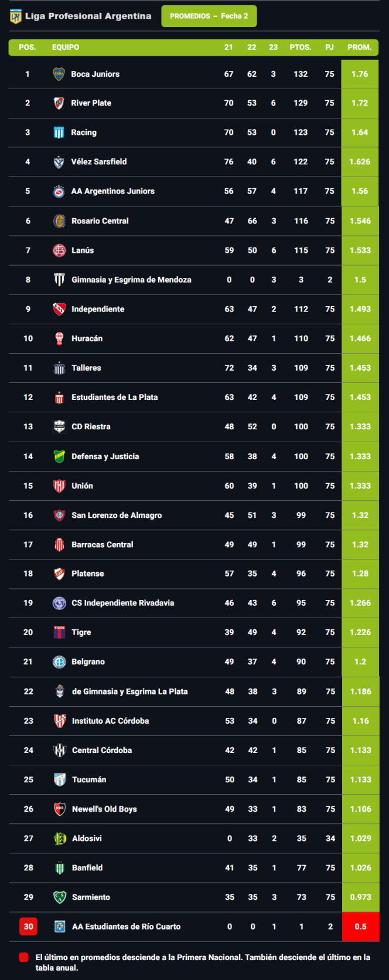This screenshot has height=980, width=389.
Task: Sort by the PROM. column header
Action: 359,48
